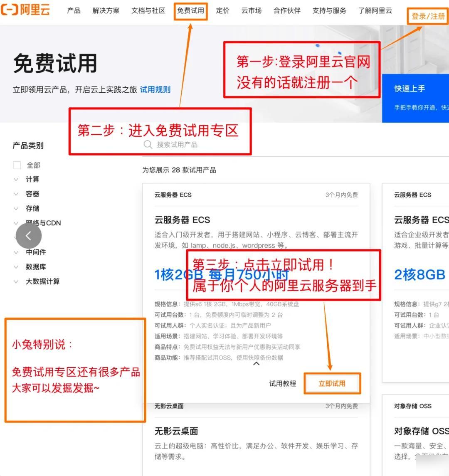Click the 快速上手 blue banner
Viewport: 449px width, 476px height.
pyautogui.click(x=415, y=98)
